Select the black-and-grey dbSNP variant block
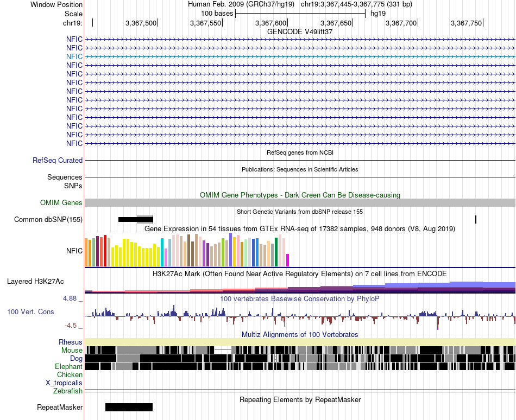 (x=136, y=219)
